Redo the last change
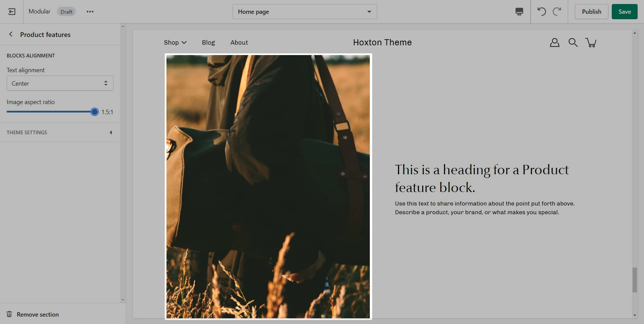 pos(557,12)
